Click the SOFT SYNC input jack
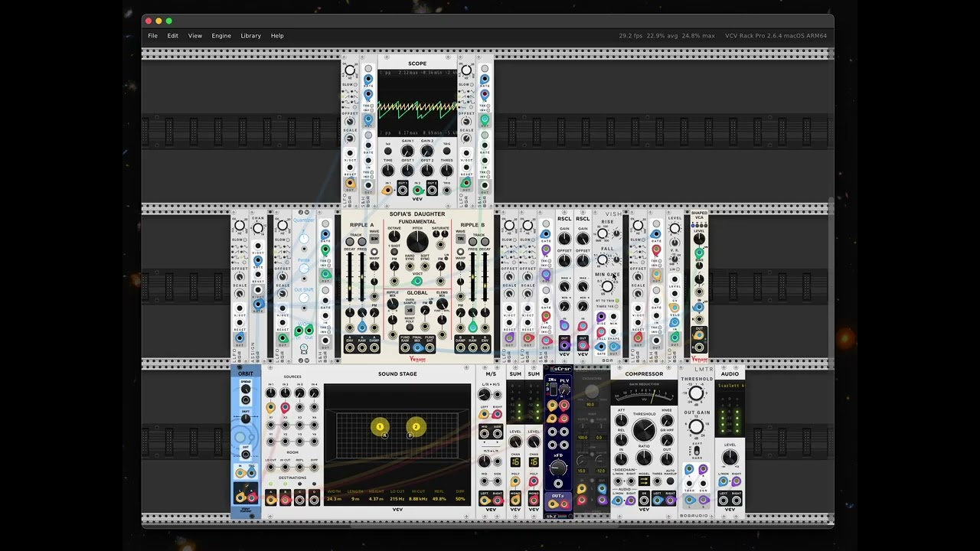The image size is (980, 551). 424,266
